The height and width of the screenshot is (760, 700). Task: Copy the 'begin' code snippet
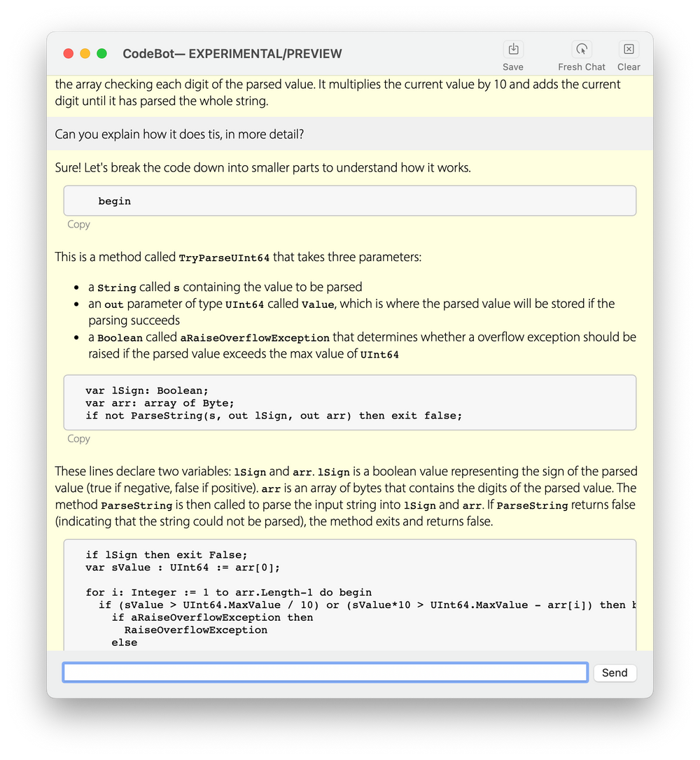point(78,224)
